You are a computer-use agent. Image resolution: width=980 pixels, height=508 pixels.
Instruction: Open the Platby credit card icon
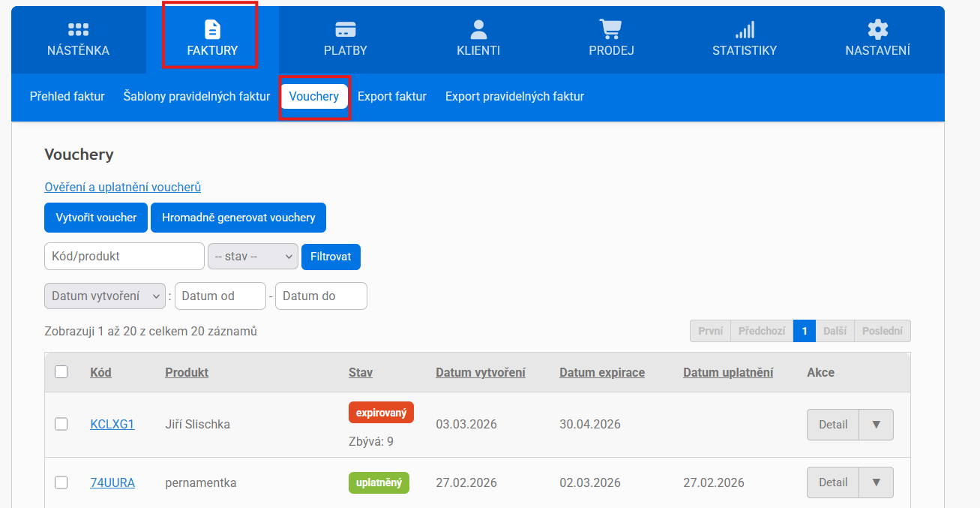346,29
